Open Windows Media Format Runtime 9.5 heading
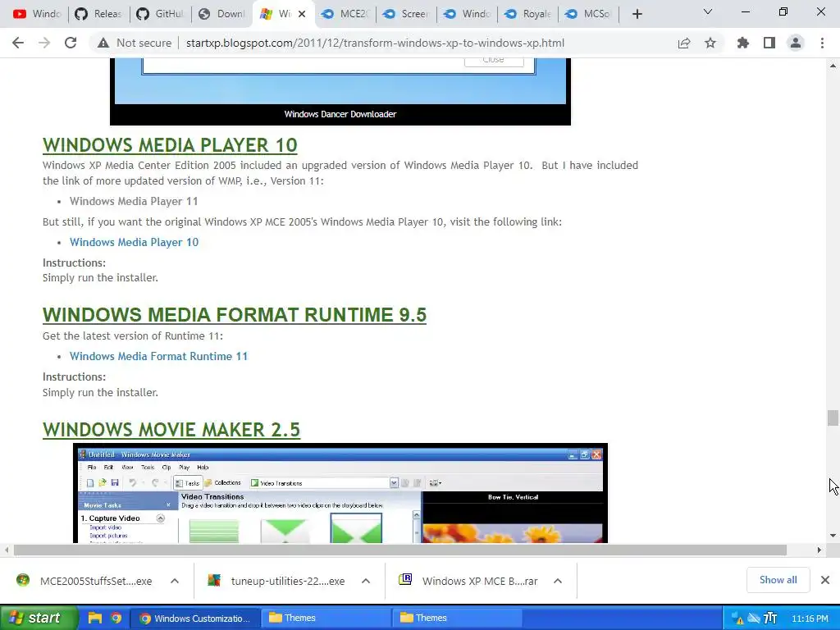 pos(235,315)
